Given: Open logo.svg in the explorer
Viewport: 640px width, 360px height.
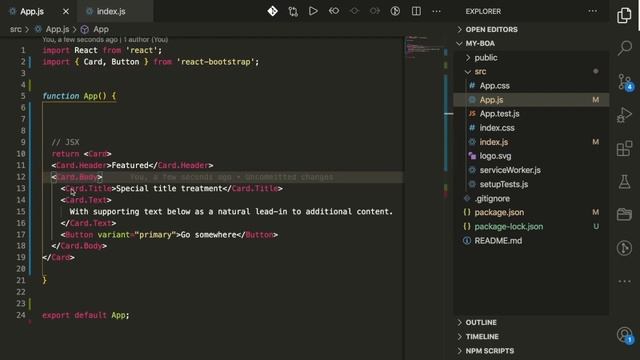Looking at the screenshot, I should pyautogui.click(x=495, y=156).
